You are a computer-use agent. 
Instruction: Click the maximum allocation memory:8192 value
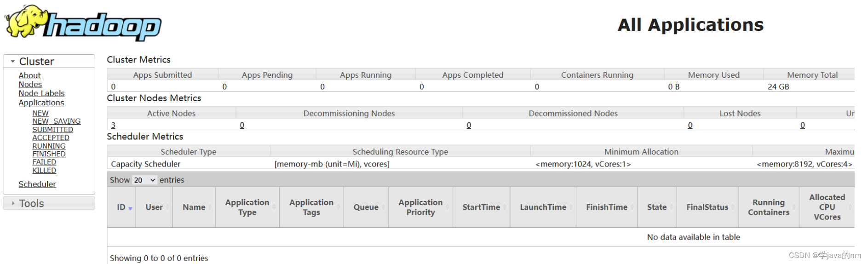pos(805,164)
